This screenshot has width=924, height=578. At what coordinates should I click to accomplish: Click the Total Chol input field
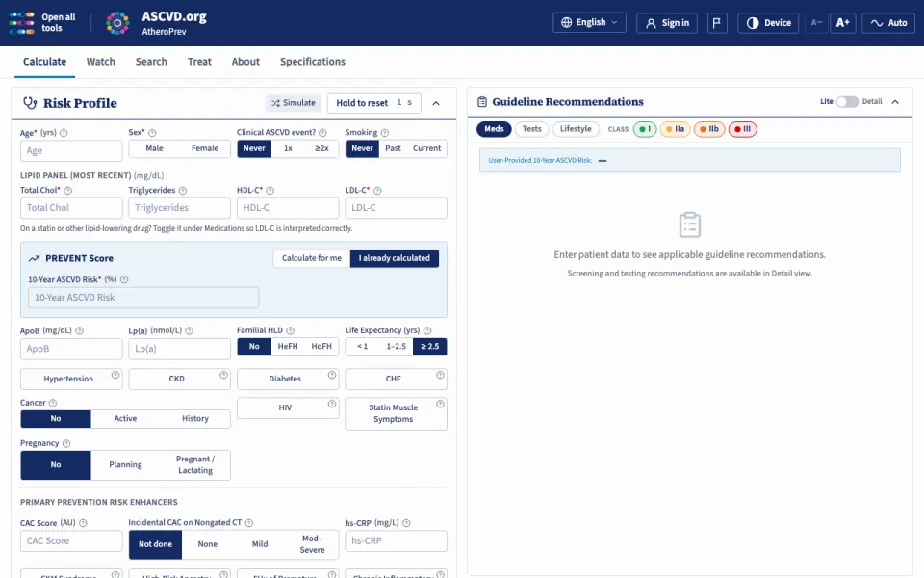71,208
